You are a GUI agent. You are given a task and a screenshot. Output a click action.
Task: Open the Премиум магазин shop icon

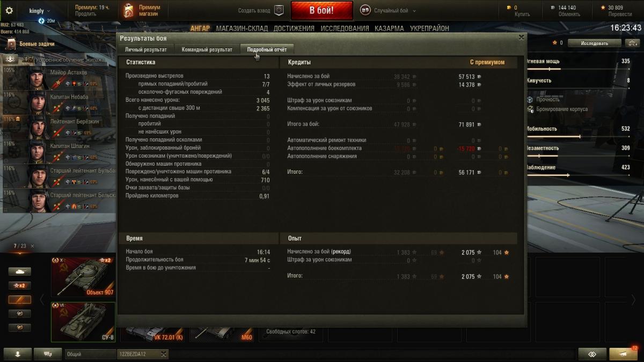coord(128,10)
